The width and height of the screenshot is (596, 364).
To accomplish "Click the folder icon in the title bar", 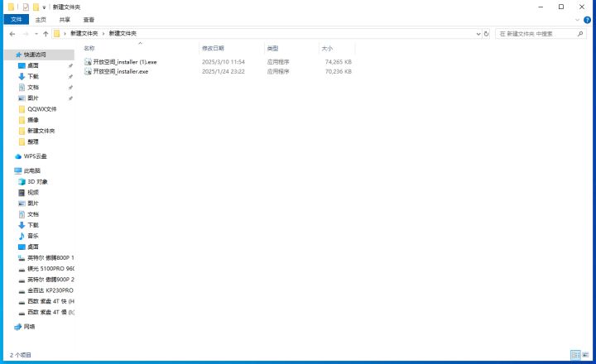I will pyautogui.click(x=11, y=7).
